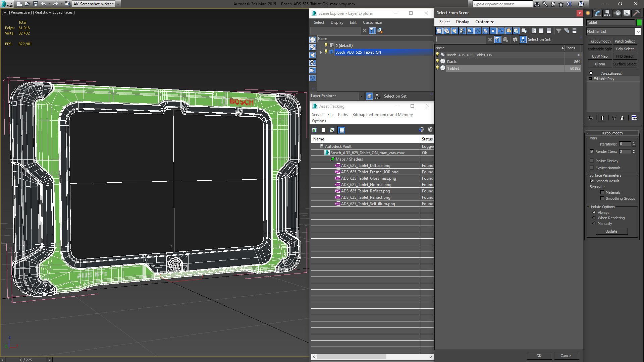Enable Separate by Materials checkbox
The image size is (644, 362).
point(602,192)
